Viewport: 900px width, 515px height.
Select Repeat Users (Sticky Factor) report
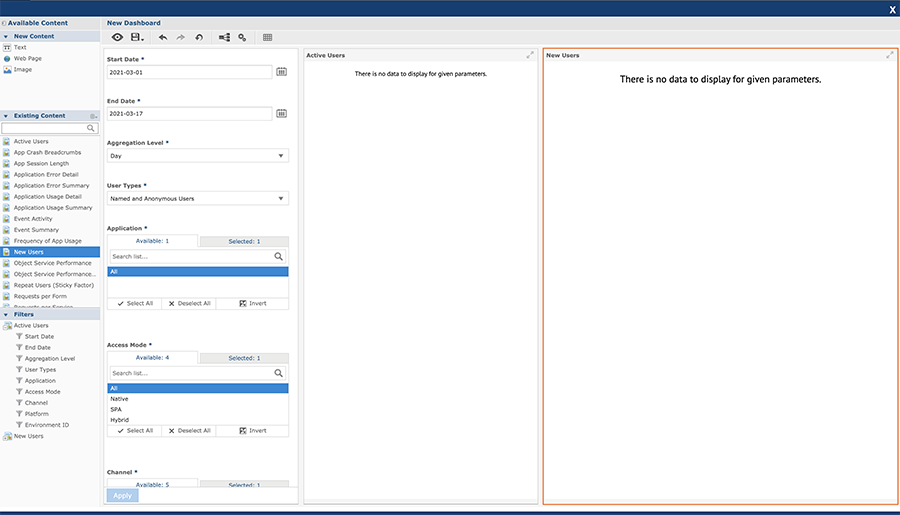click(x=53, y=285)
